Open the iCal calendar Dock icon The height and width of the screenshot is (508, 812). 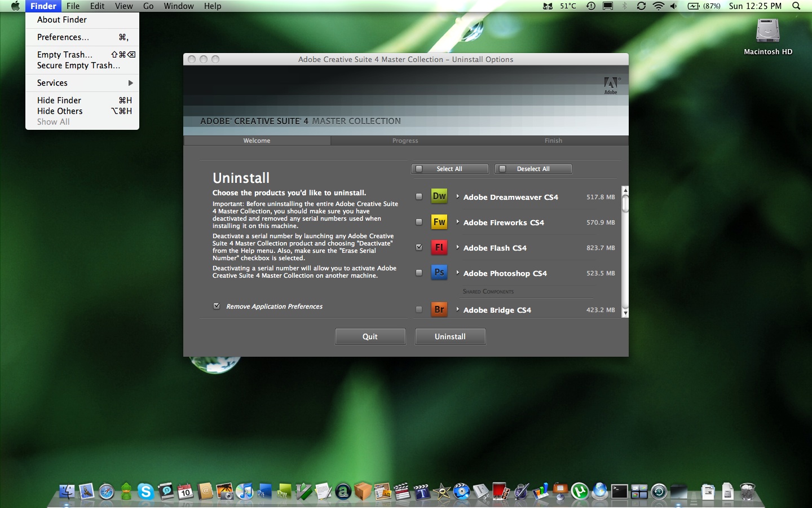[x=186, y=492]
